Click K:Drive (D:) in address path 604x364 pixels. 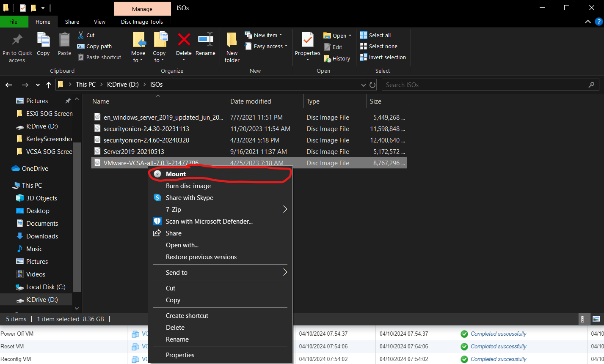point(123,85)
